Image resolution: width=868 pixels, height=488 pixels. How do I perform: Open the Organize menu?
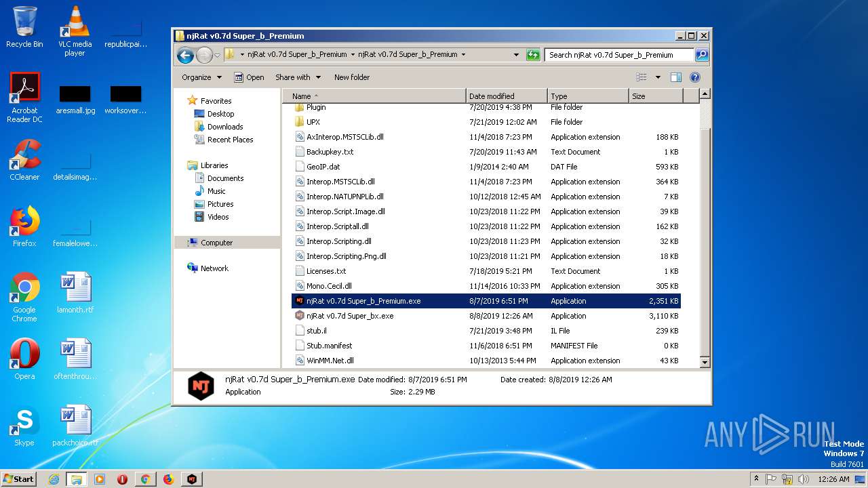pos(201,77)
